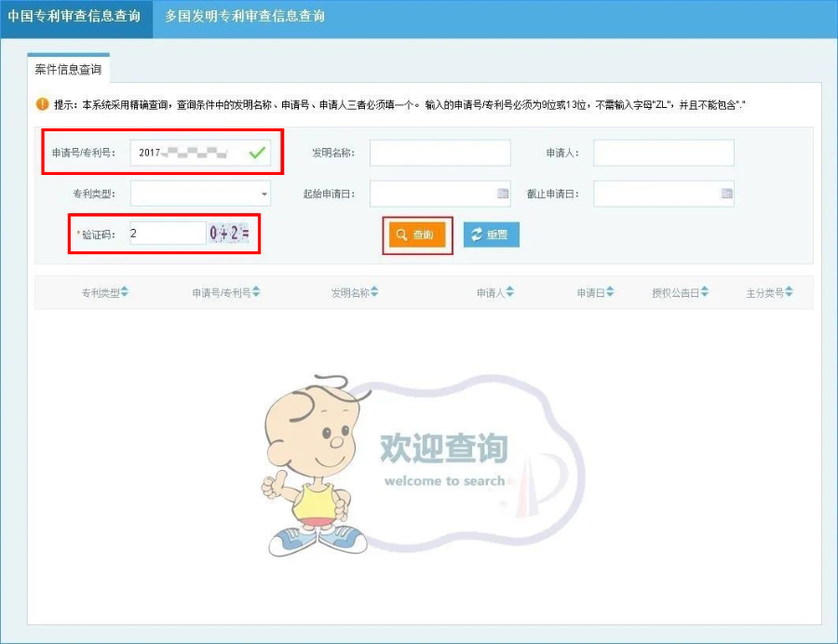Click the calendar icon beside 起始申请日
The width and height of the screenshot is (838, 644).
(505, 194)
